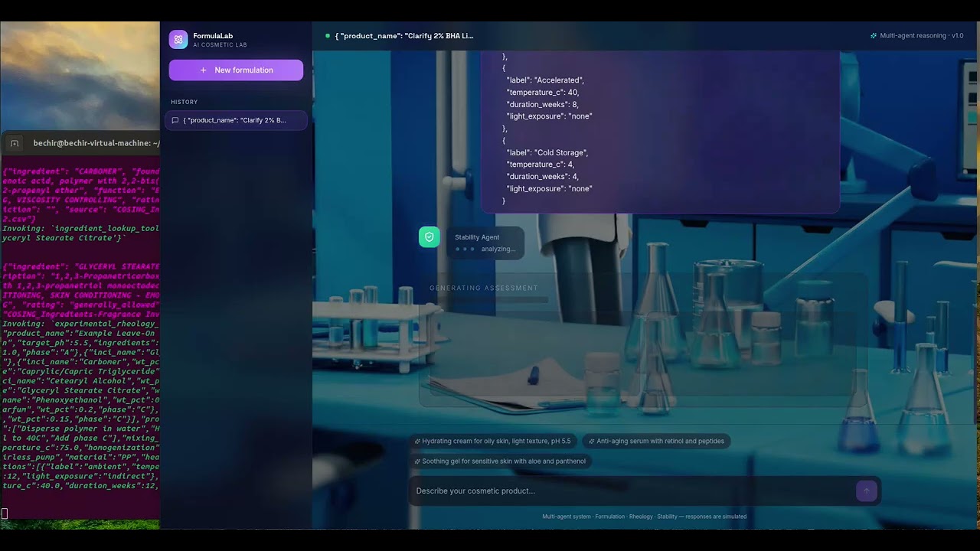The image size is (980, 551).
Task: Click the terminal window new tab icon
Action: tap(15, 143)
